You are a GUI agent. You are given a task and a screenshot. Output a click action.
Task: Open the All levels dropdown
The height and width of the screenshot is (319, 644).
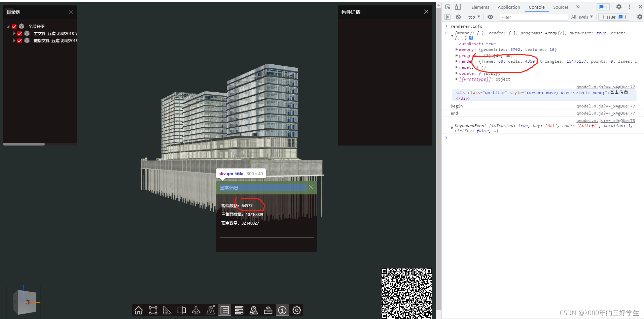(582, 17)
